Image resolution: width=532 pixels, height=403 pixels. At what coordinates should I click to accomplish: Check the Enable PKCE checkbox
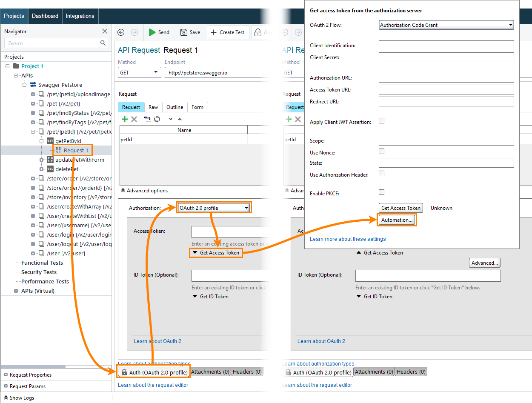pos(382,192)
